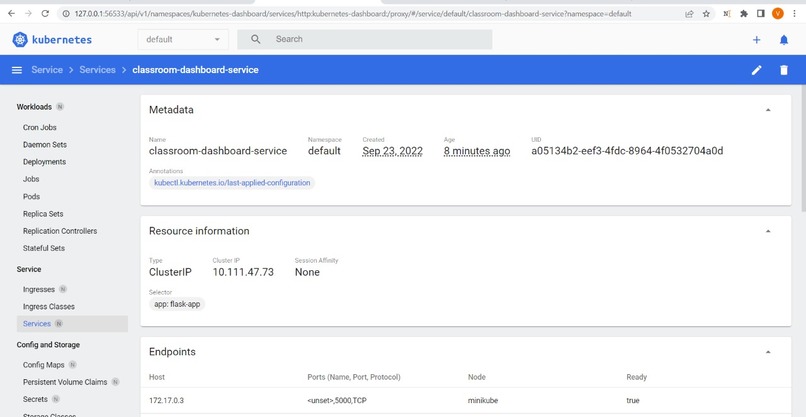Reload the page with refresh icon
Screen dimensions: 806x417
(x=45, y=14)
